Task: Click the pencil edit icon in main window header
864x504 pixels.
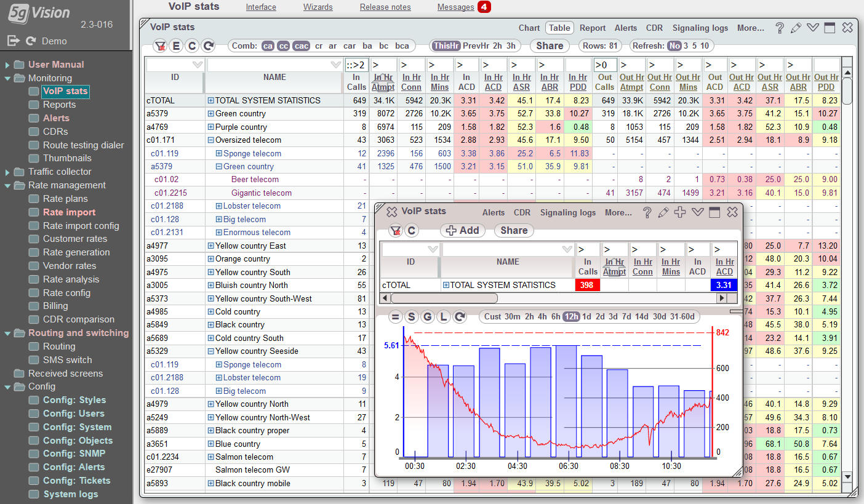Action: (x=796, y=28)
